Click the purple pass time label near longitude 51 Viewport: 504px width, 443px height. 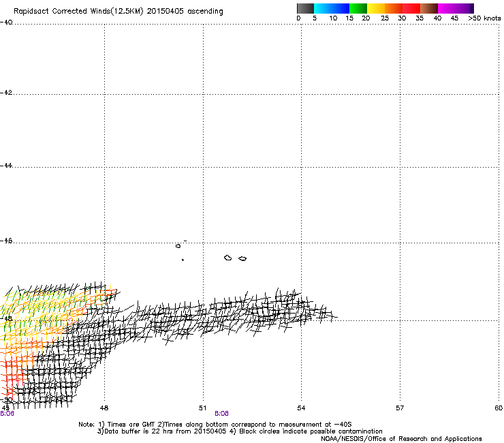click(x=221, y=414)
